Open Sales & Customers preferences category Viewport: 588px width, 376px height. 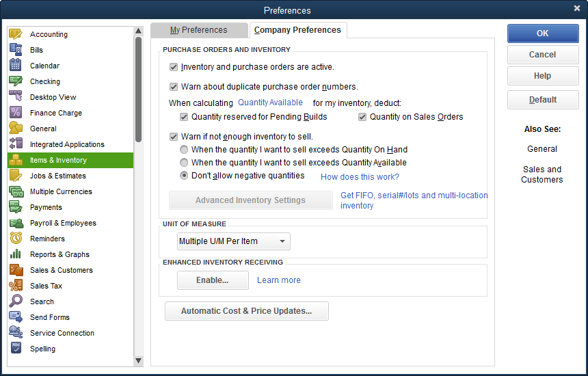point(70,270)
